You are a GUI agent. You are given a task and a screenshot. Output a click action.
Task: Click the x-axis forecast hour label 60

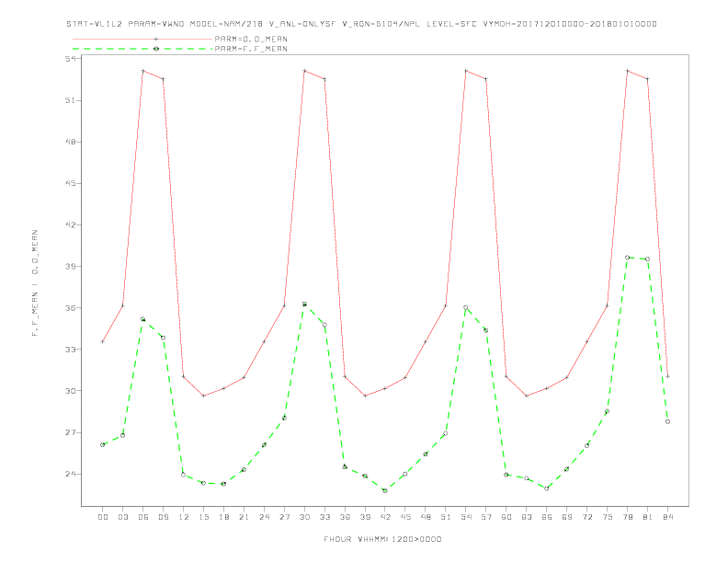(x=506, y=517)
